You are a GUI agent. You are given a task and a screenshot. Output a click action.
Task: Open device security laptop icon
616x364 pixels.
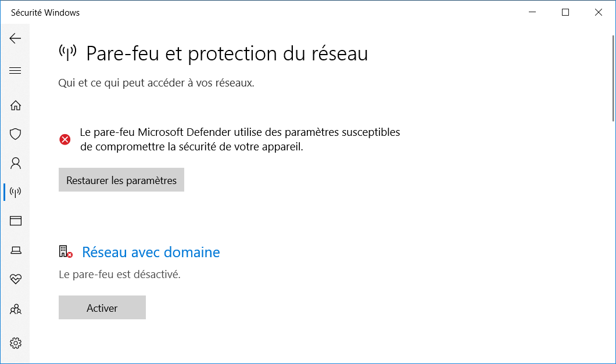coord(15,250)
